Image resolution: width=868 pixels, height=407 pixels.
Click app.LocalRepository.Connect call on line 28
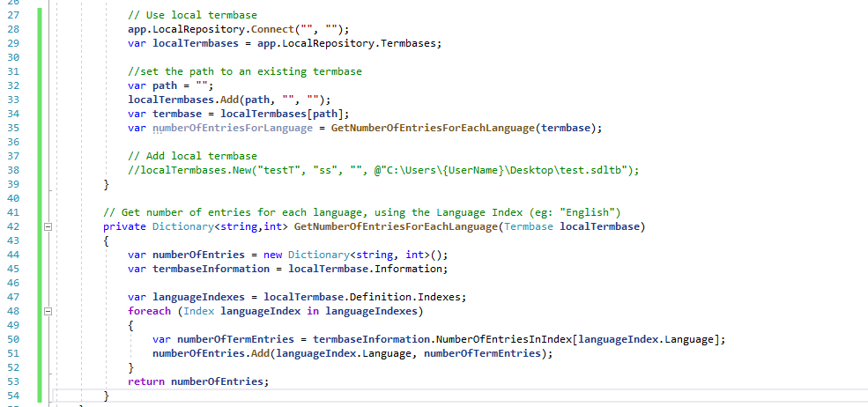click(x=239, y=29)
